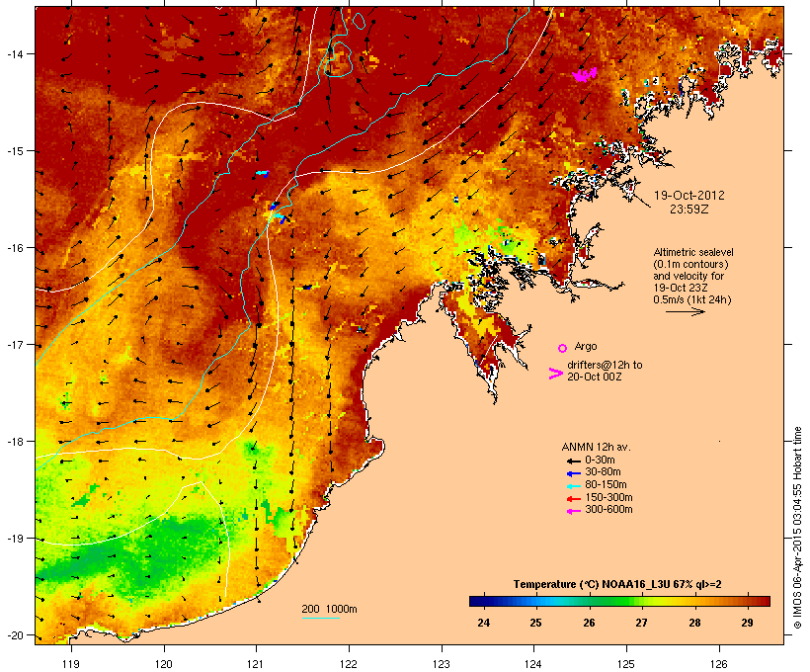The width and height of the screenshot is (810, 672).
Task: Click the longitude axis label '125'
Action: pyautogui.click(x=626, y=664)
